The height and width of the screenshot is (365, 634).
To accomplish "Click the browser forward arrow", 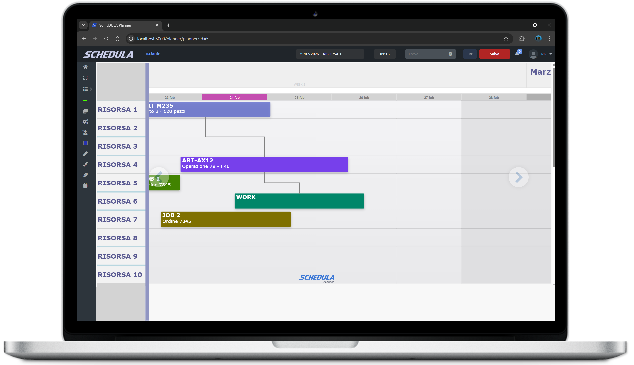I will [95, 38].
